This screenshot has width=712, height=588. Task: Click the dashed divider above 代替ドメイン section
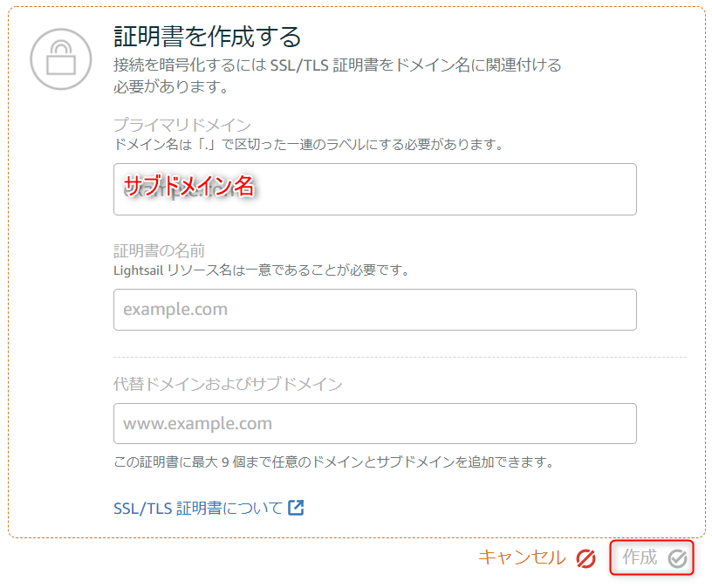point(400,358)
